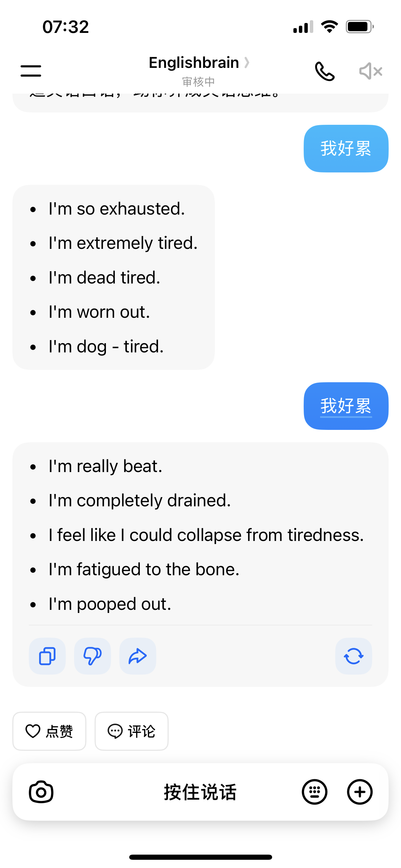Screen dimensions: 401x868
Task: Tap the "I'm pooped out." sentence
Action: coord(110,604)
